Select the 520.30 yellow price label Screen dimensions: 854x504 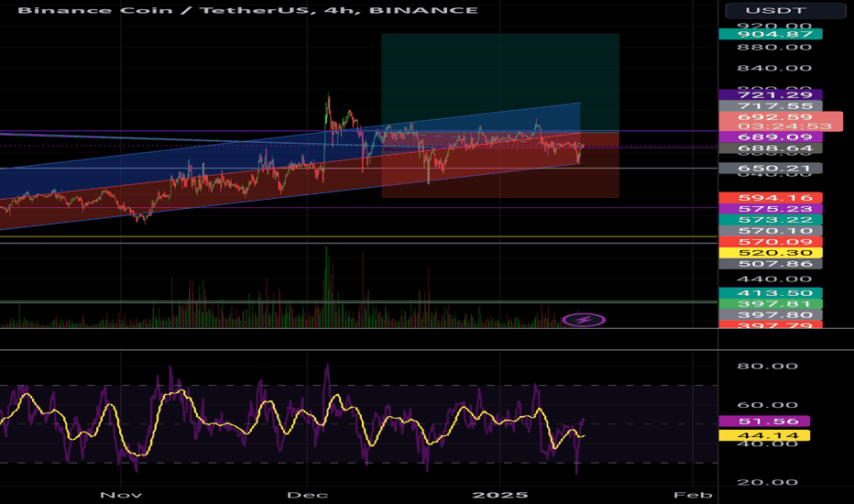[771, 253]
